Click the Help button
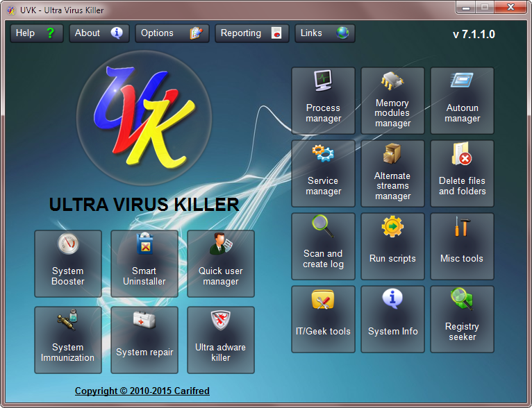The width and height of the screenshot is (532, 408). pyautogui.click(x=37, y=33)
